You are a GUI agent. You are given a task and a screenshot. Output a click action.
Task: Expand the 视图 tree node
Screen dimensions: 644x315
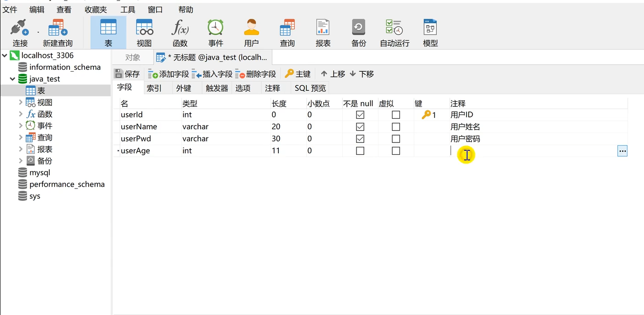click(x=21, y=102)
